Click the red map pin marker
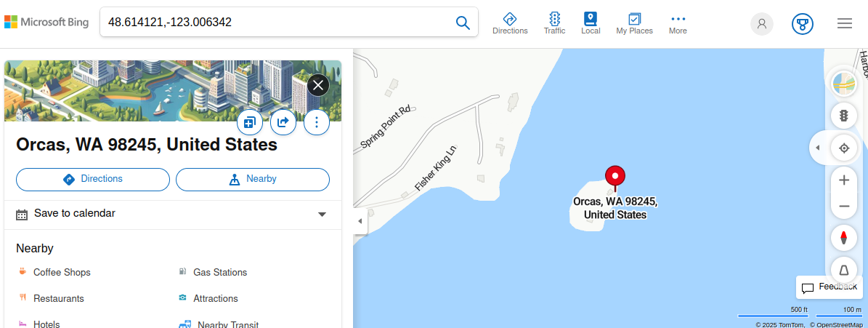The width and height of the screenshot is (868, 328). click(x=615, y=178)
